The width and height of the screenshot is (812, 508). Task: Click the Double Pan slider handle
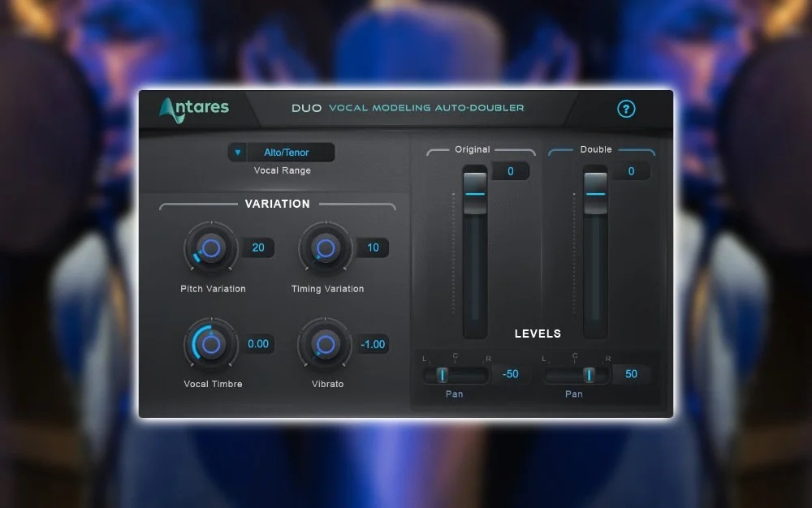coord(589,375)
